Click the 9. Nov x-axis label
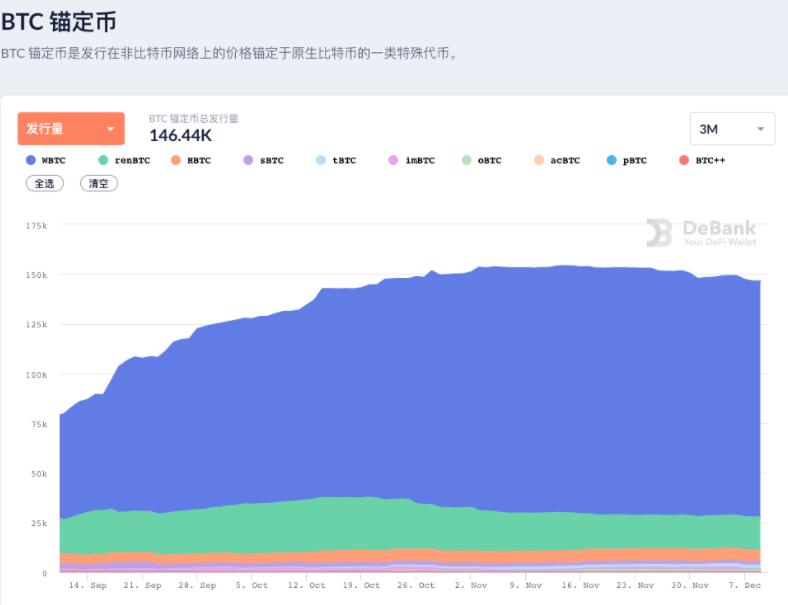Viewport: 788px width, 605px height. click(526, 585)
